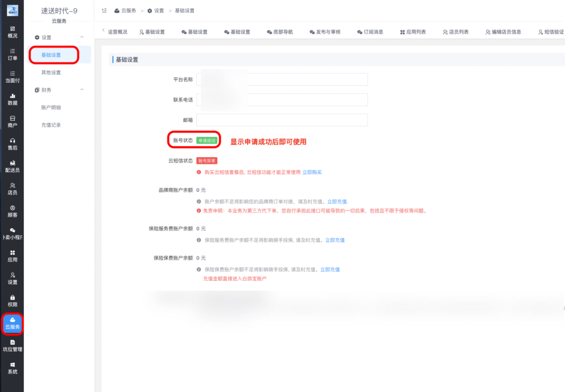Click the 平台名称 input field
The height and width of the screenshot is (392, 565).
(x=282, y=79)
